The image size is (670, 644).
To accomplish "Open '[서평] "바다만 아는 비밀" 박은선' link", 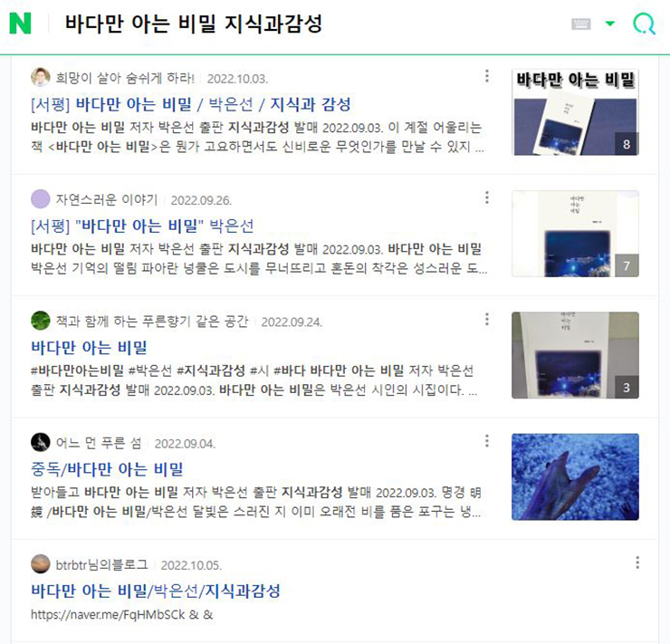I will 142,226.
